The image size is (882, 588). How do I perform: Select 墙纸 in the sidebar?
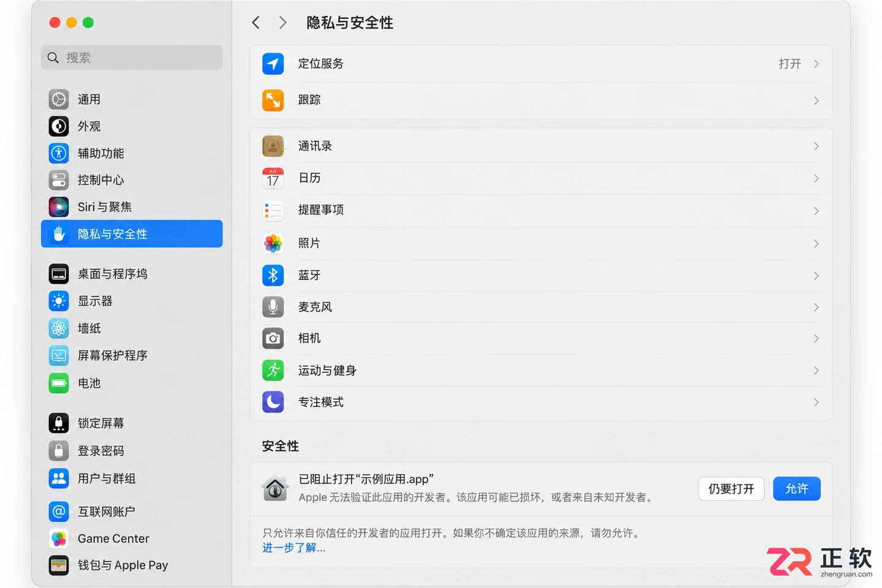(x=132, y=328)
